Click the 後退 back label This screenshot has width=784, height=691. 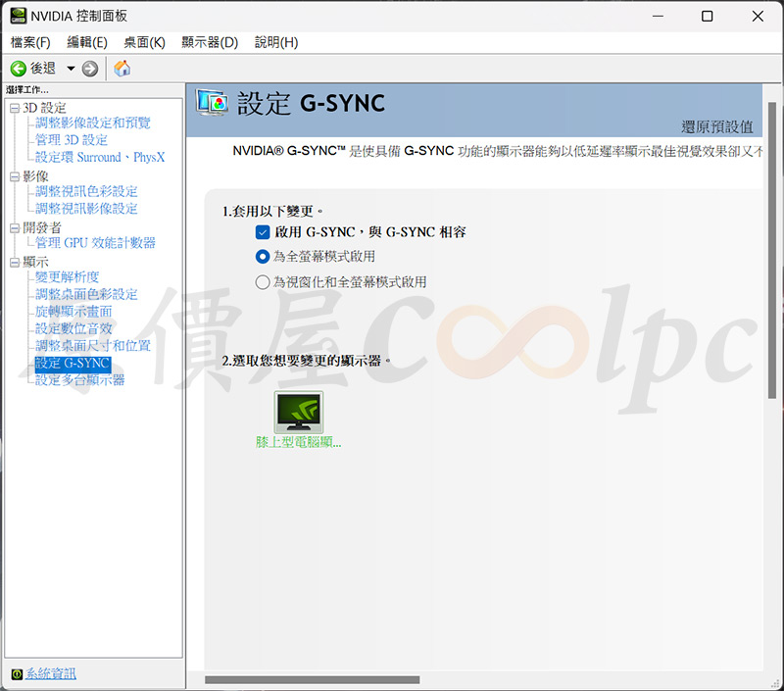[x=43, y=68]
